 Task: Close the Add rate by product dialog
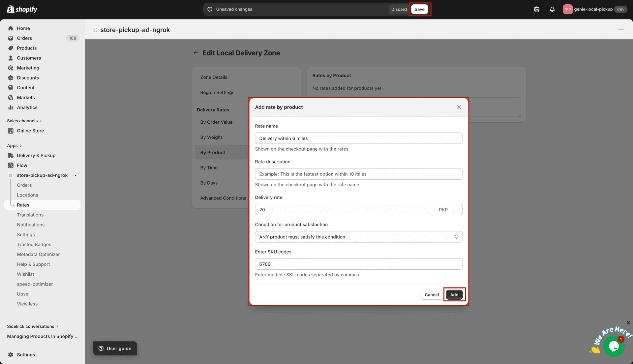click(459, 107)
